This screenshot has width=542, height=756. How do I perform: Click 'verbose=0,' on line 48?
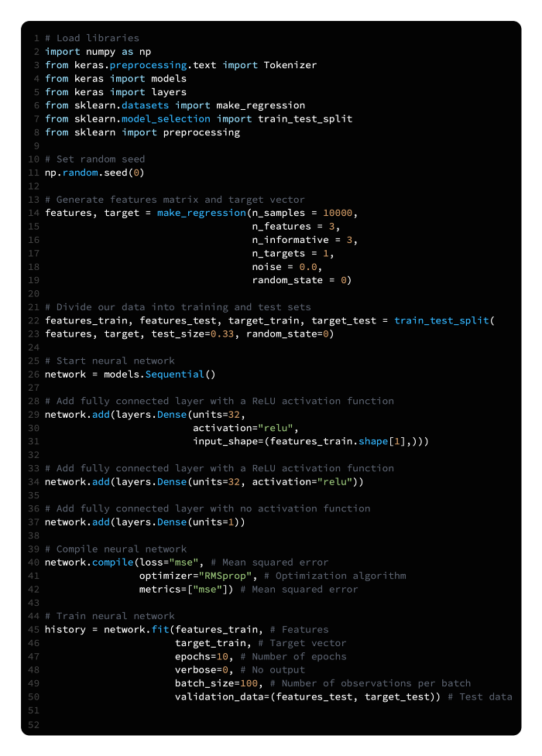click(x=204, y=670)
